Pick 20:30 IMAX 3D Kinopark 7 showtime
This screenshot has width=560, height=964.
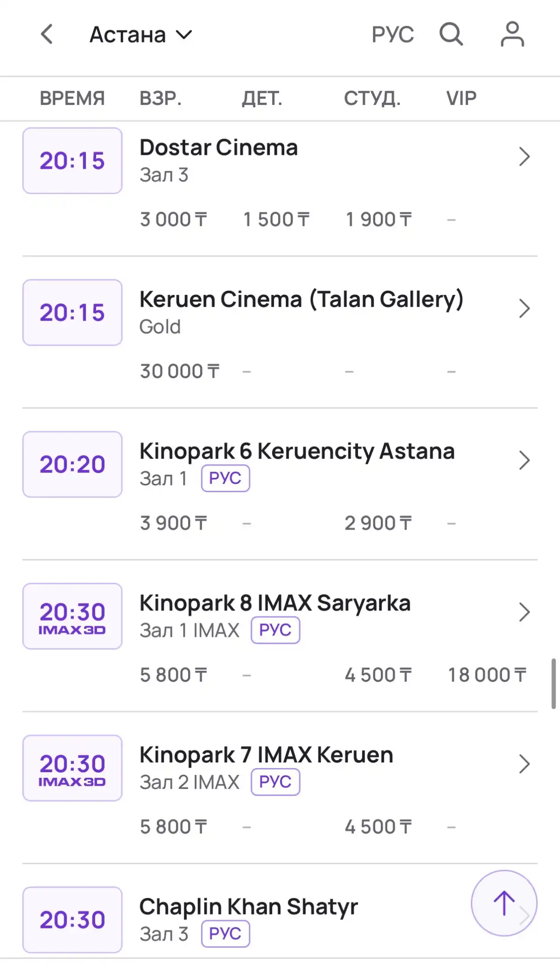pyautogui.click(x=72, y=768)
